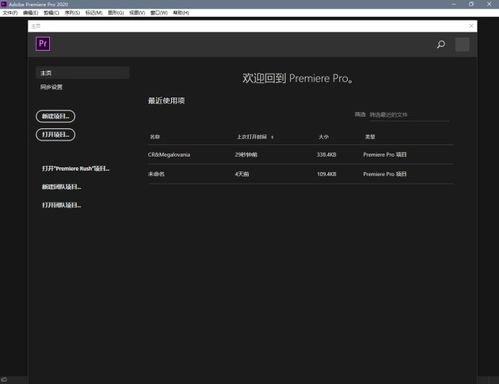Sort by the 名称 column header
499x384 pixels.
point(155,137)
